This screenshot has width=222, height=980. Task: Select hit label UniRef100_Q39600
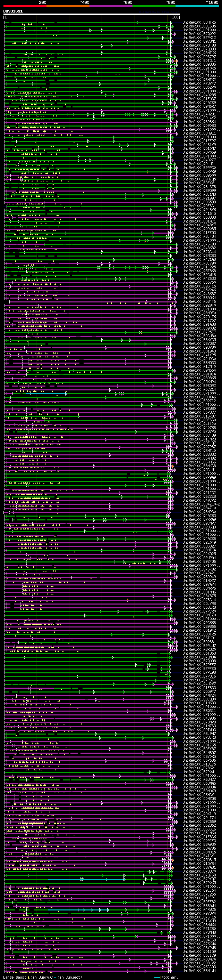click(x=199, y=175)
